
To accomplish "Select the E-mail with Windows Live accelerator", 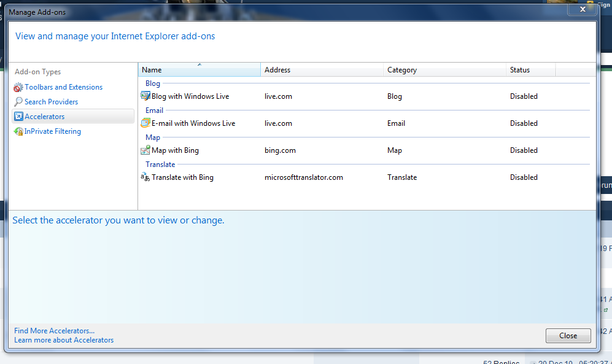I will pos(193,123).
